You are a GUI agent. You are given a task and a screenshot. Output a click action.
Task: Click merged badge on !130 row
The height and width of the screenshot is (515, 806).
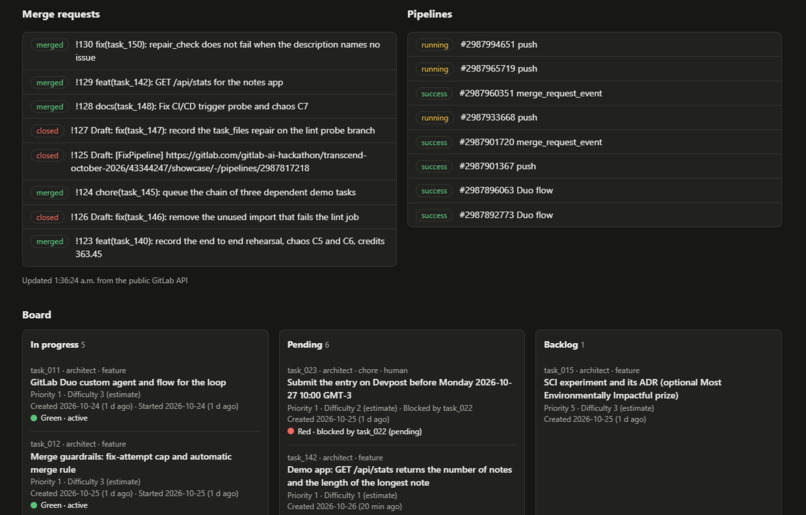coord(50,45)
